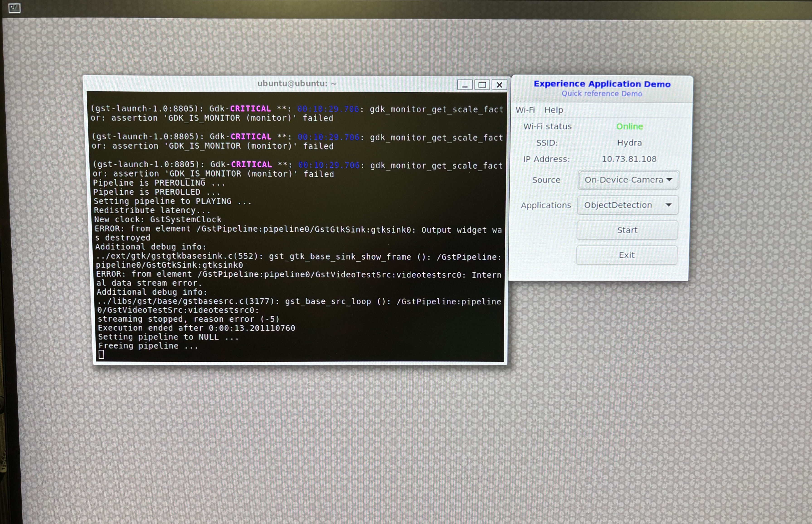Expand the Source On-Device-Camera dropdown
812x524 pixels.
pyautogui.click(x=628, y=180)
